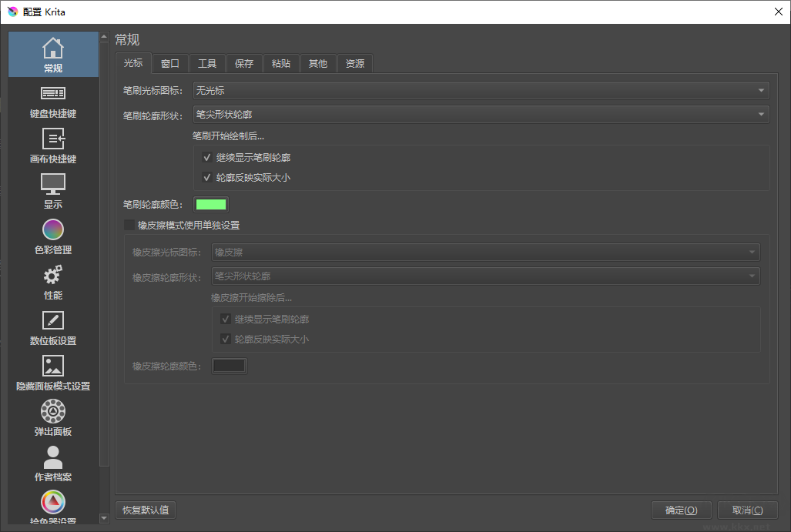791x532 pixels.
Task: Switch to the 光标 tab
Action: (133, 63)
